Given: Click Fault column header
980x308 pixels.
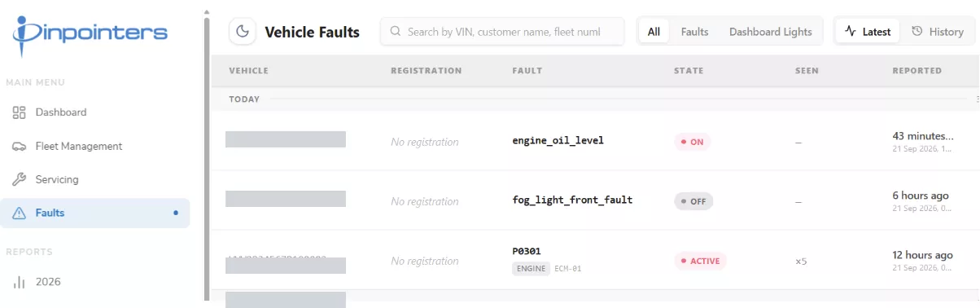Looking at the screenshot, I should click(x=527, y=71).
